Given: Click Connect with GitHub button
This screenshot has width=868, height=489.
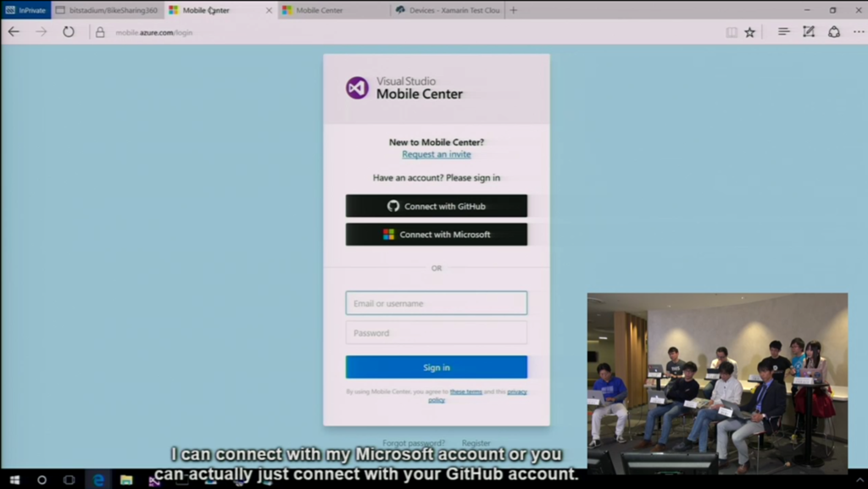Looking at the screenshot, I should coord(437,206).
